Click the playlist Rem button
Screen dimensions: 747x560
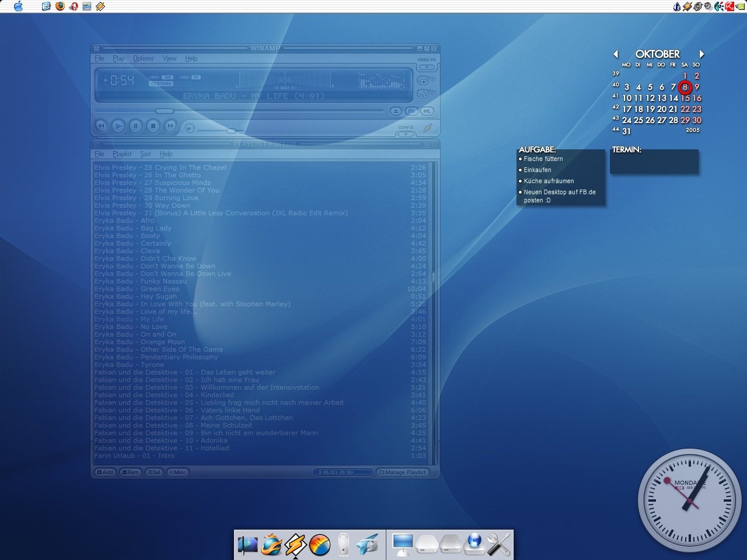130,472
